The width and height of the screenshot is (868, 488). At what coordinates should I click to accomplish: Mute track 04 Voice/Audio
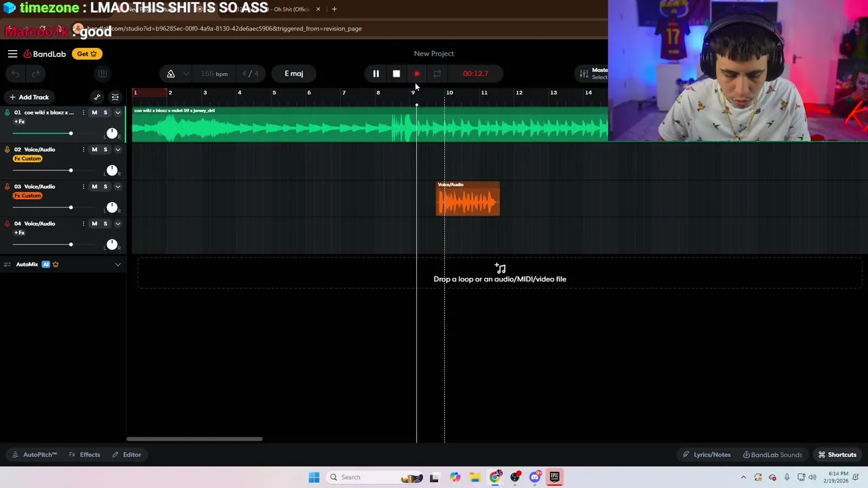pos(94,224)
